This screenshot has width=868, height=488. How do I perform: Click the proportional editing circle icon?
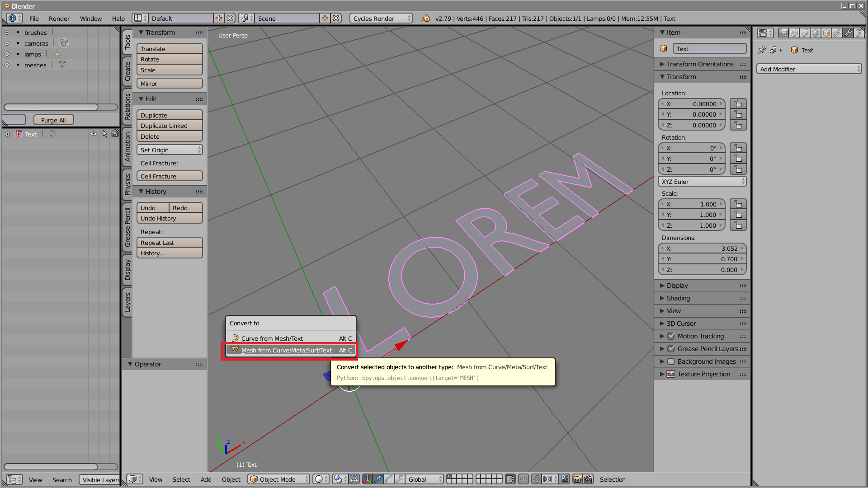point(524,479)
